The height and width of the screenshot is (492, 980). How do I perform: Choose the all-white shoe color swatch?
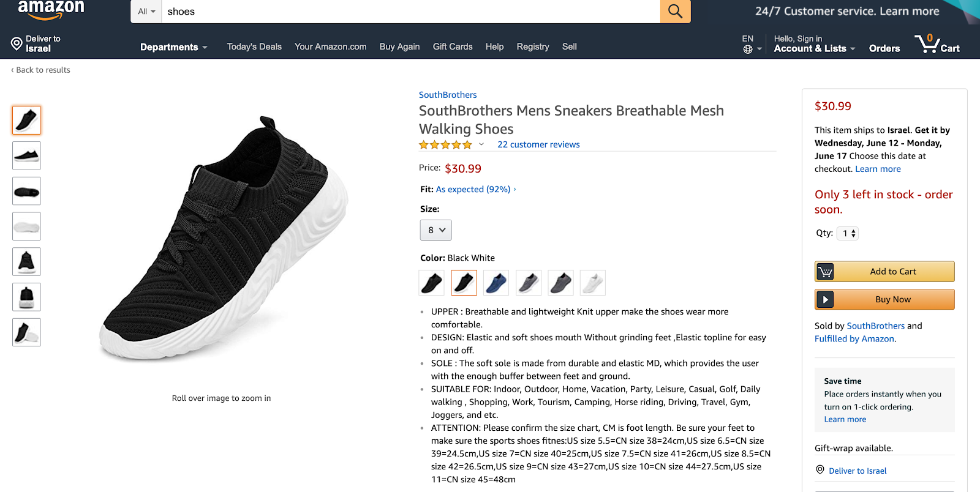coord(592,283)
